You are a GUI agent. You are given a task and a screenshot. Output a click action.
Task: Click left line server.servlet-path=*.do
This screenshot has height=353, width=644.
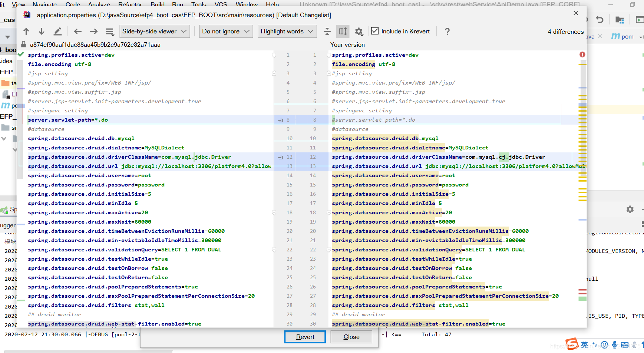point(68,120)
